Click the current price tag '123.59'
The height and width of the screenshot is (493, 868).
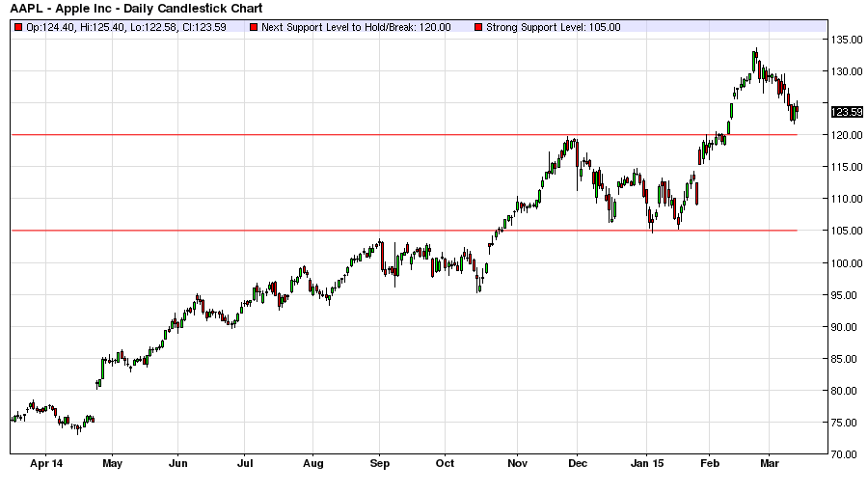(847, 112)
